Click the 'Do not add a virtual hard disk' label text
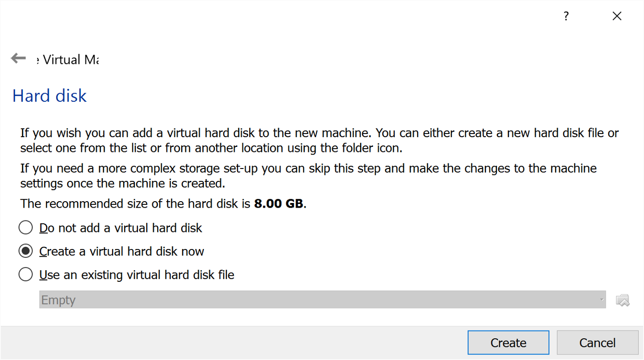Viewport: 644px width, 360px height. point(121,228)
